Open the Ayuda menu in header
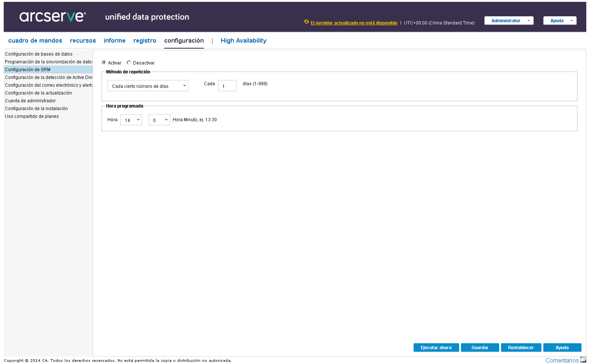Screen dimensions: 590x364 tap(560, 21)
